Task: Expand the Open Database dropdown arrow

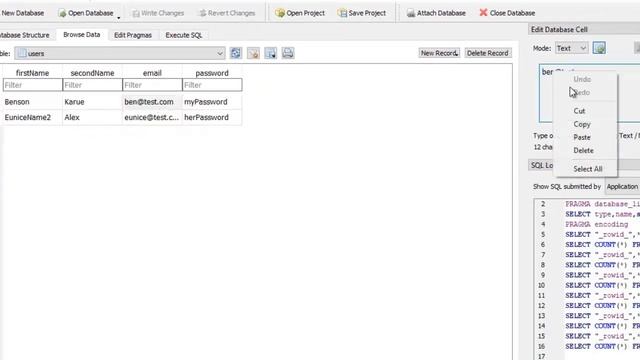Action: pos(119,18)
